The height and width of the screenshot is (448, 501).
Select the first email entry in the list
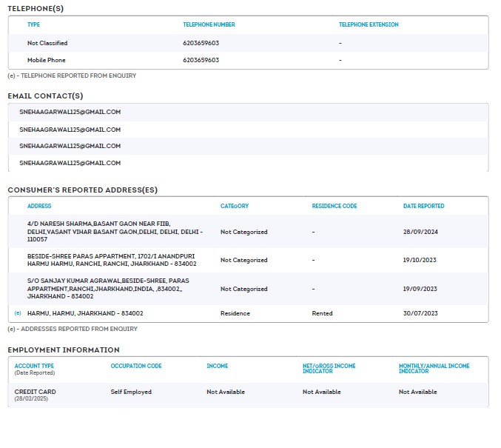click(x=70, y=112)
